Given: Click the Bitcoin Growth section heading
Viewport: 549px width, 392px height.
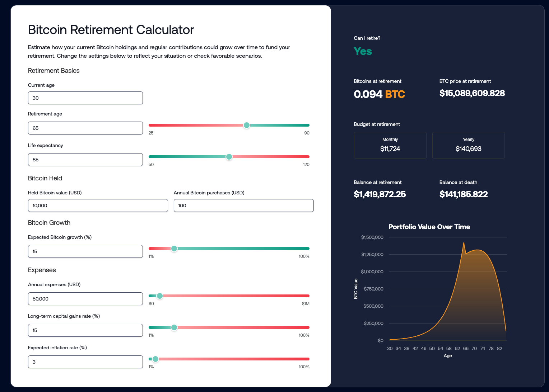Looking at the screenshot, I should click(x=49, y=223).
